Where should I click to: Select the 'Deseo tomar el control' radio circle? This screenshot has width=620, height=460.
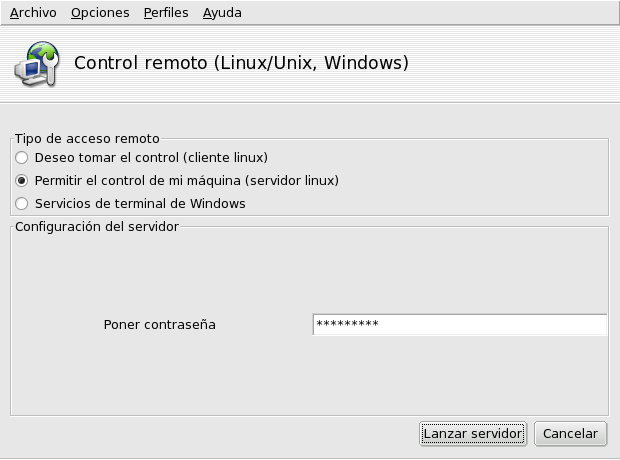click(x=21, y=158)
